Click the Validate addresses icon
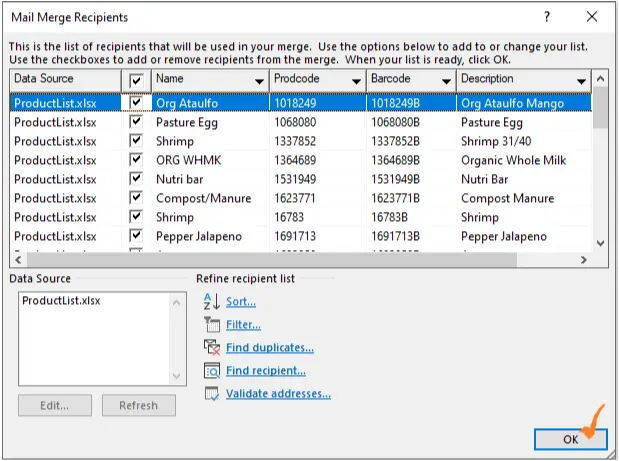This screenshot has width=619, height=461. pyautogui.click(x=212, y=393)
